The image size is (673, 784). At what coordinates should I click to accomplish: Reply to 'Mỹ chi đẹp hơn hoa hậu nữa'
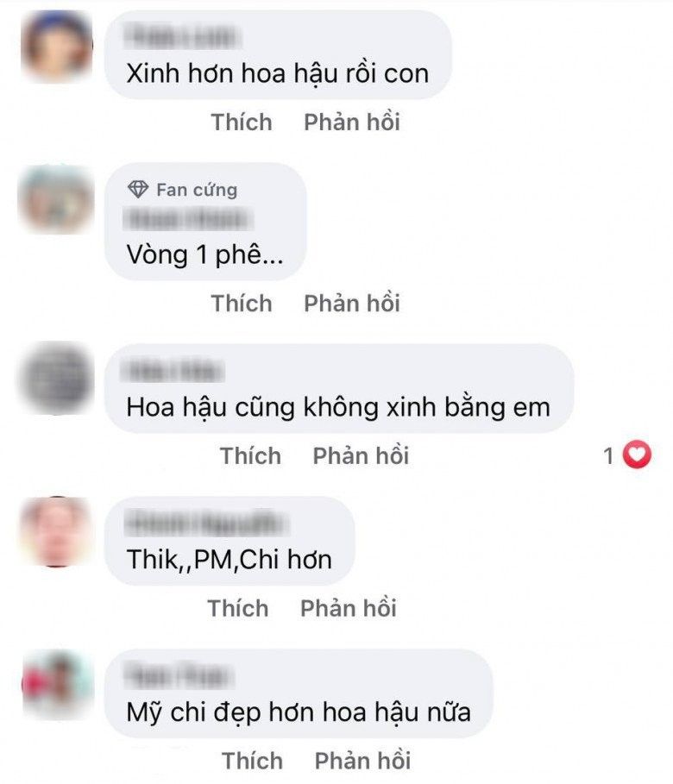pos(362,761)
